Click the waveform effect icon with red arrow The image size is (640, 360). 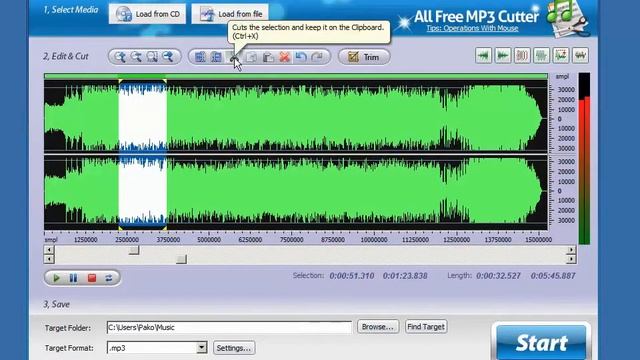(x=561, y=56)
